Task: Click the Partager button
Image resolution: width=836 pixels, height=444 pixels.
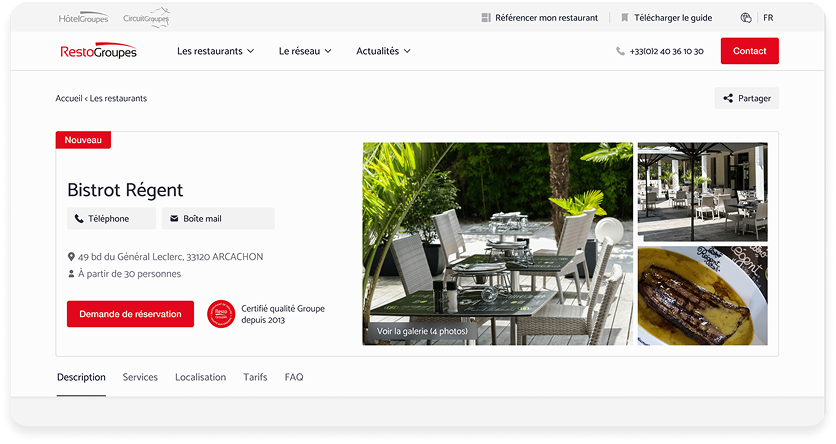Action: pos(746,98)
